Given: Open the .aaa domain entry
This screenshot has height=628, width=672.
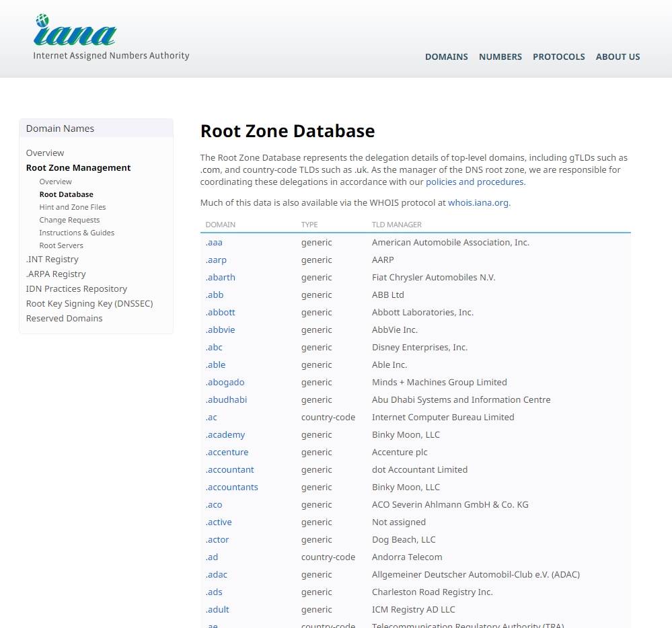Looking at the screenshot, I should pos(214,243).
